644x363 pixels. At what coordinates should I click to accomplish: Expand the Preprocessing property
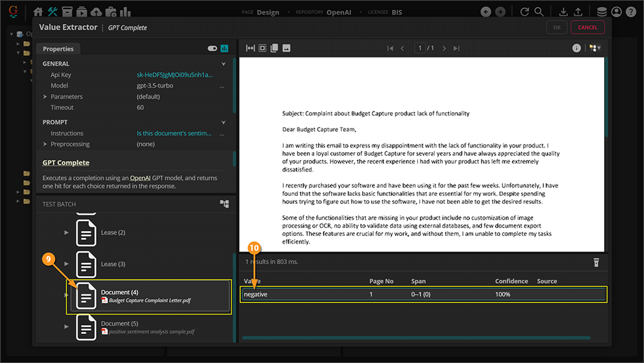click(x=45, y=144)
